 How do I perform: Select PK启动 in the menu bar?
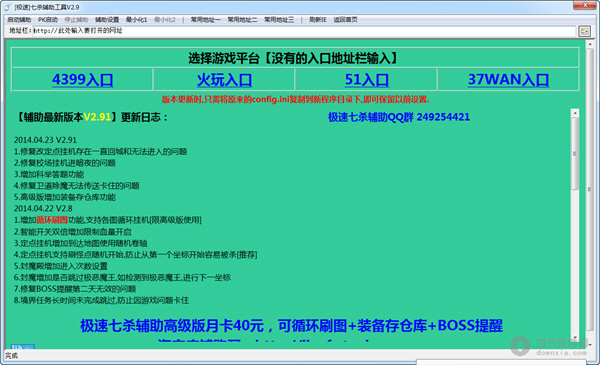click(x=48, y=20)
